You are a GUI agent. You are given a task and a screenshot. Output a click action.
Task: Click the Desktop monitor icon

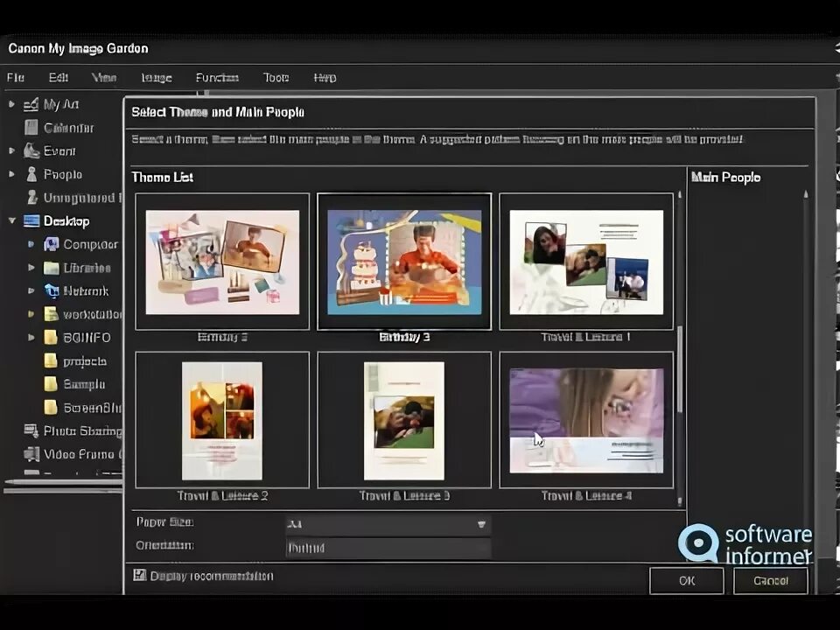(x=31, y=220)
